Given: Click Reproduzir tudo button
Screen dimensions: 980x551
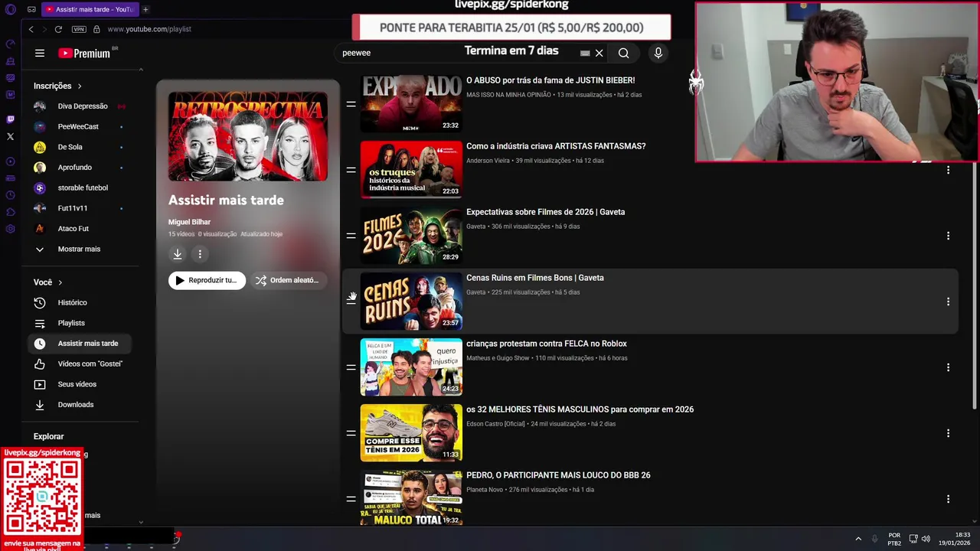Looking at the screenshot, I should click(207, 280).
